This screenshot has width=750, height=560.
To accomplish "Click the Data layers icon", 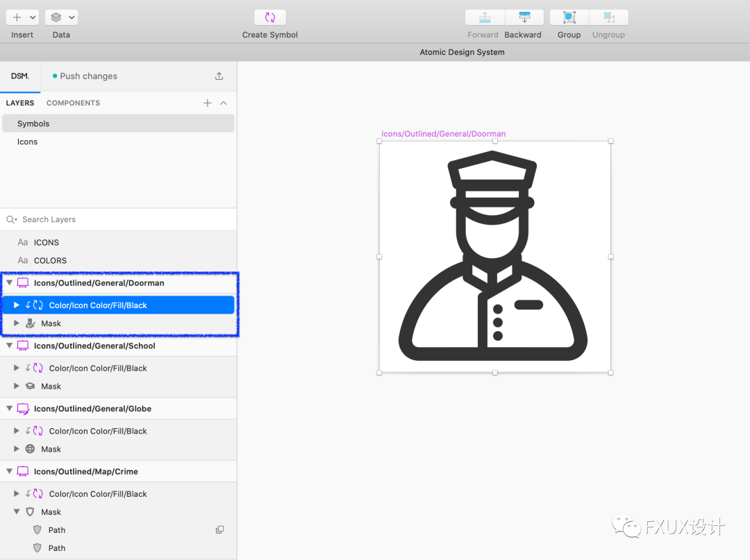I will click(x=56, y=17).
